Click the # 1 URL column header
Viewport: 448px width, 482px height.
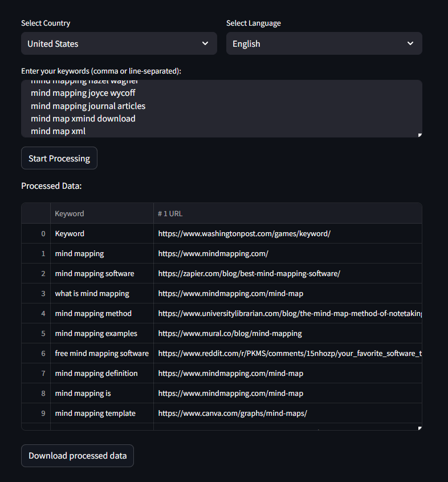pos(170,213)
